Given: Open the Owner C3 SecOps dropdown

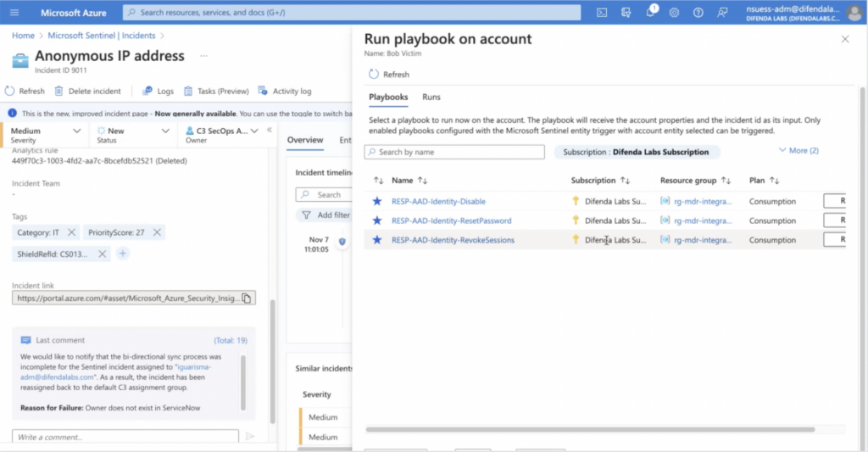Looking at the screenshot, I should click(222, 135).
